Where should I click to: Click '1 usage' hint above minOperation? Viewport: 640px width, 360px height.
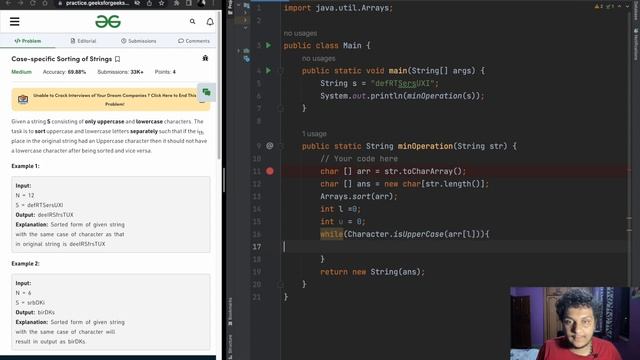point(314,133)
